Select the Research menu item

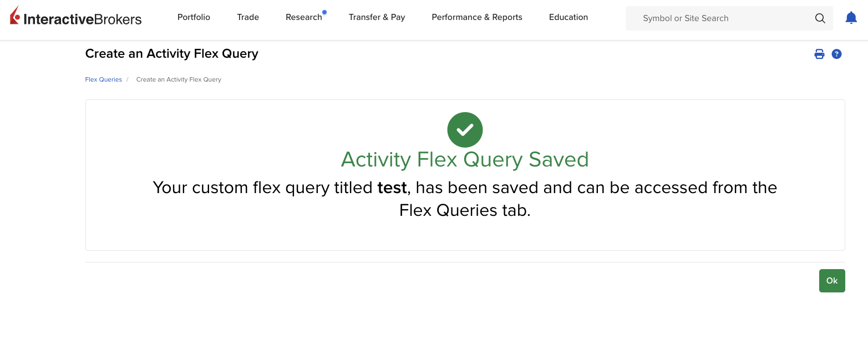[x=303, y=17]
